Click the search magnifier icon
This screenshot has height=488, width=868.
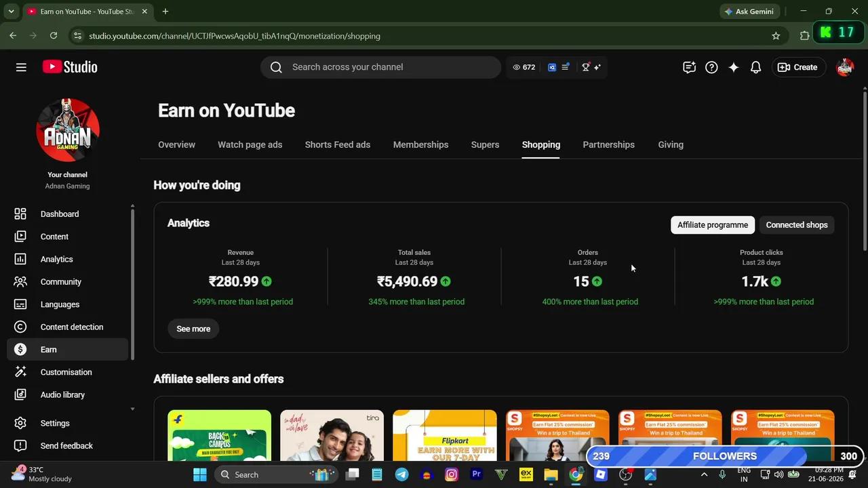tap(276, 67)
